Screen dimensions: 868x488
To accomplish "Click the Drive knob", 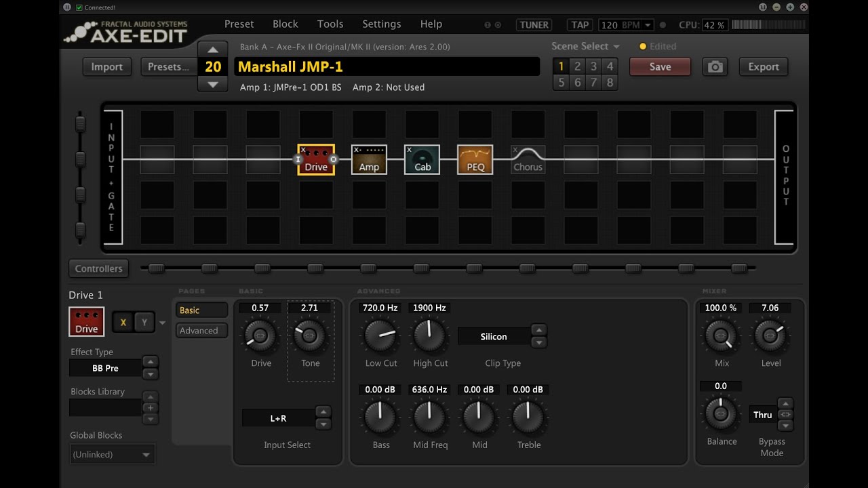I will (x=260, y=335).
